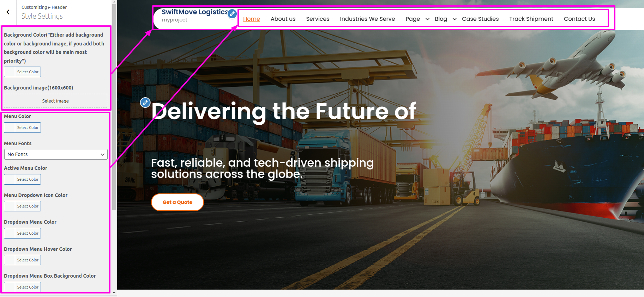Screen dimensions: 644x297
Task: Select Color for Active Menu Color
Action: [22, 179]
